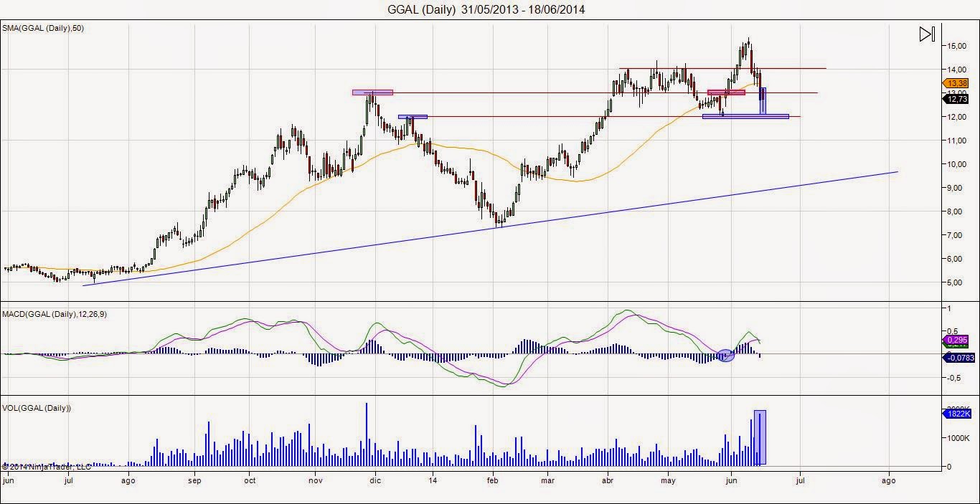Screen dimensions: 980x504
Task: Click the scroll-to-latest-bar arrow icon
Action: pyautogui.click(x=927, y=34)
